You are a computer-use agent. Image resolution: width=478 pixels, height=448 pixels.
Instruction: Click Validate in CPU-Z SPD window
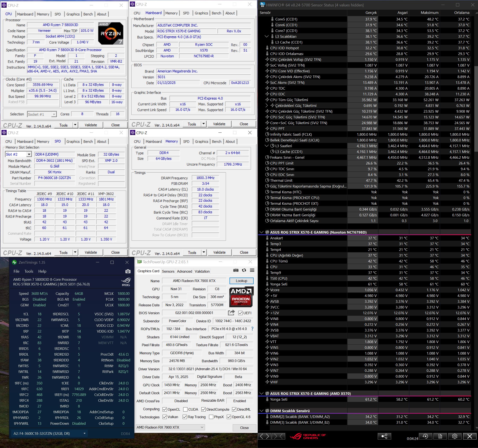(x=91, y=252)
